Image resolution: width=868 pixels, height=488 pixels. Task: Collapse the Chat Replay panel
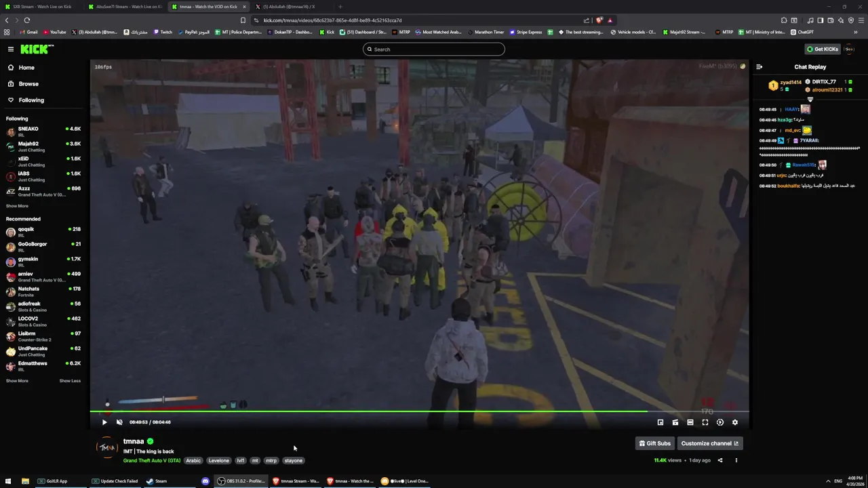pyautogui.click(x=759, y=67)
